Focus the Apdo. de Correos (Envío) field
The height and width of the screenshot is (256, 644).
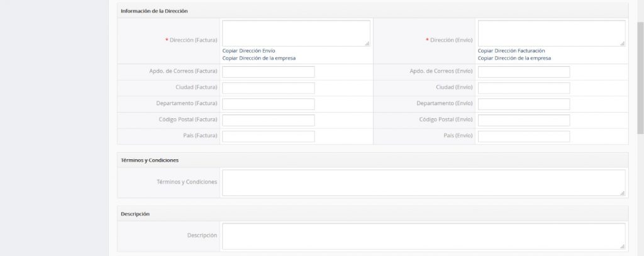[523, 72]
